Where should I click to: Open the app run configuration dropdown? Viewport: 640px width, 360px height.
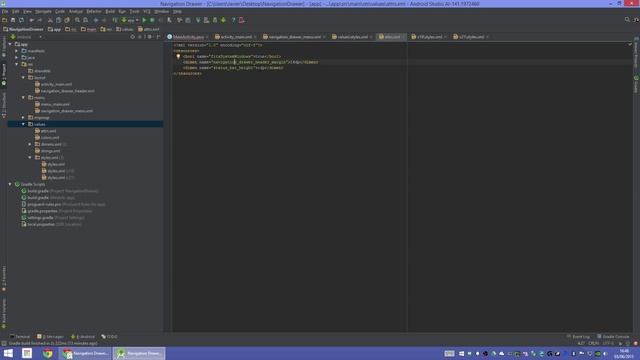point(130,20)
